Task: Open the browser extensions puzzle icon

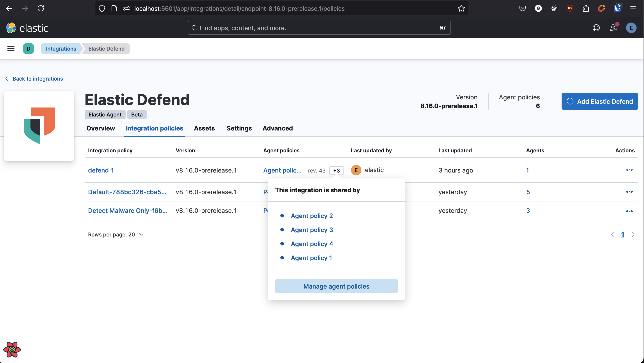Action: click(x=586, y=9)
